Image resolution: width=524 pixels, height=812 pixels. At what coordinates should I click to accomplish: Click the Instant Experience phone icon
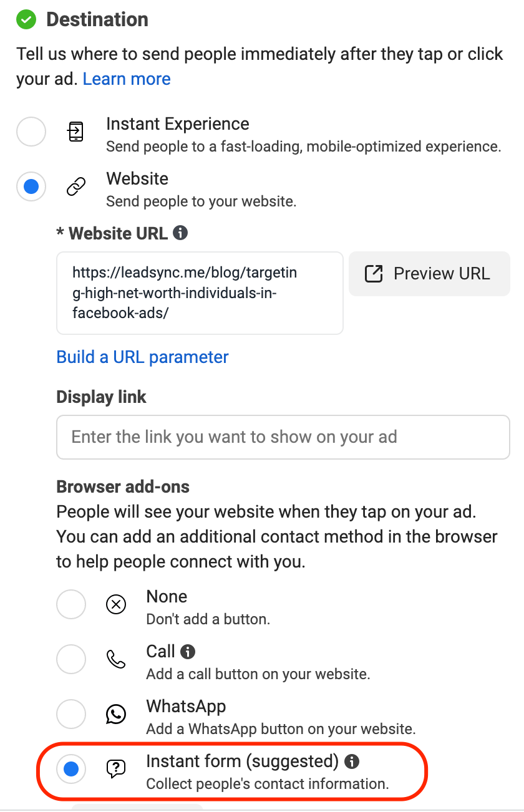coord(75,132)
